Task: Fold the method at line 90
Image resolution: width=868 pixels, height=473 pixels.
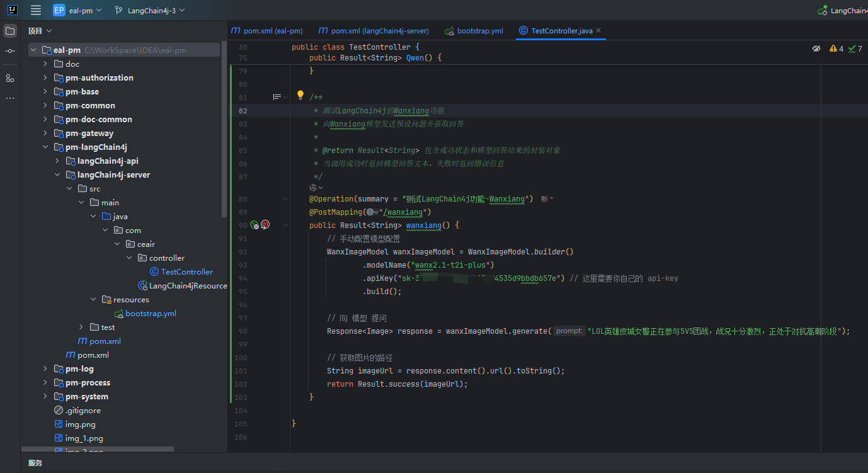Action: click(285, 225)
